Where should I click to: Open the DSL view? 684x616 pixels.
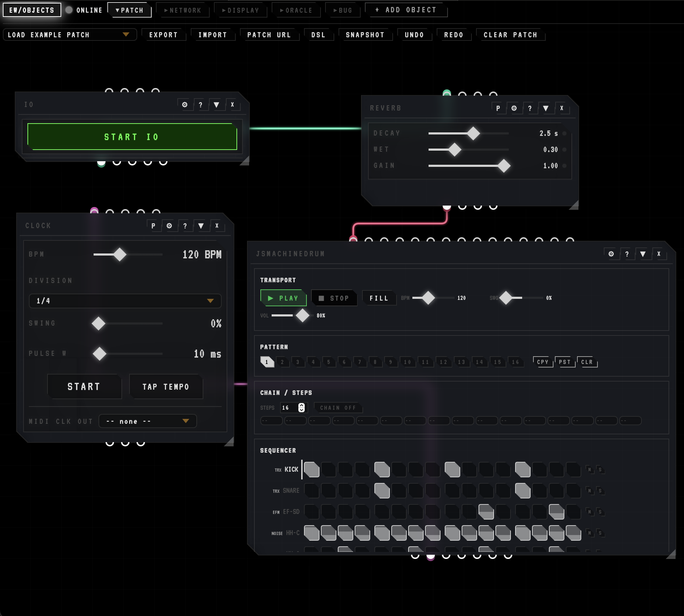(x=319, y=35)
